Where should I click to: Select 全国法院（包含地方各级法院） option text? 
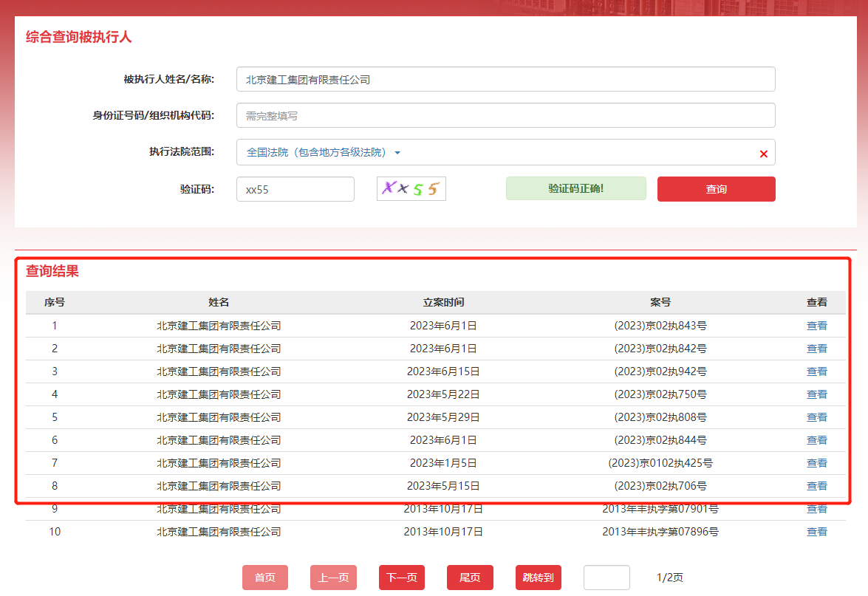coord(316,152)
